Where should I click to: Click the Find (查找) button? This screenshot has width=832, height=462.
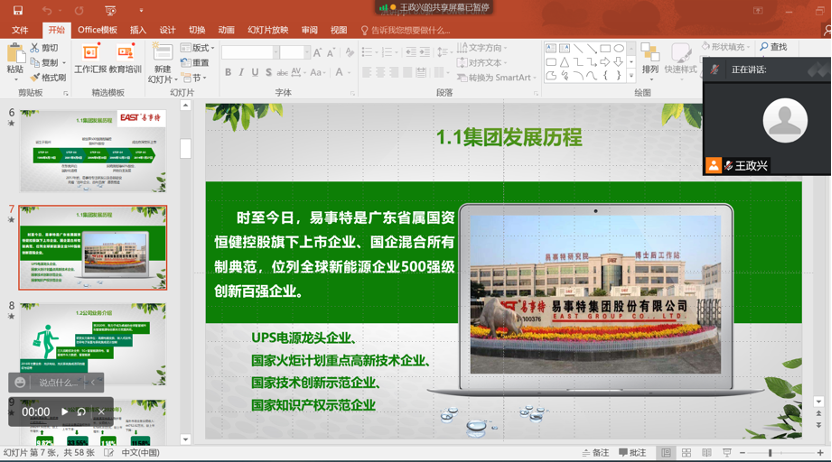tap(773, 47)
